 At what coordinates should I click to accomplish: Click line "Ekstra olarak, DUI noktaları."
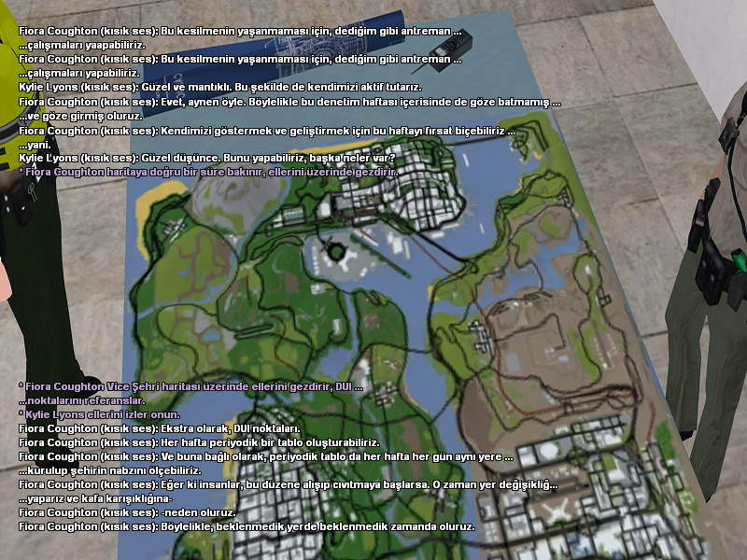click(160, 428)
